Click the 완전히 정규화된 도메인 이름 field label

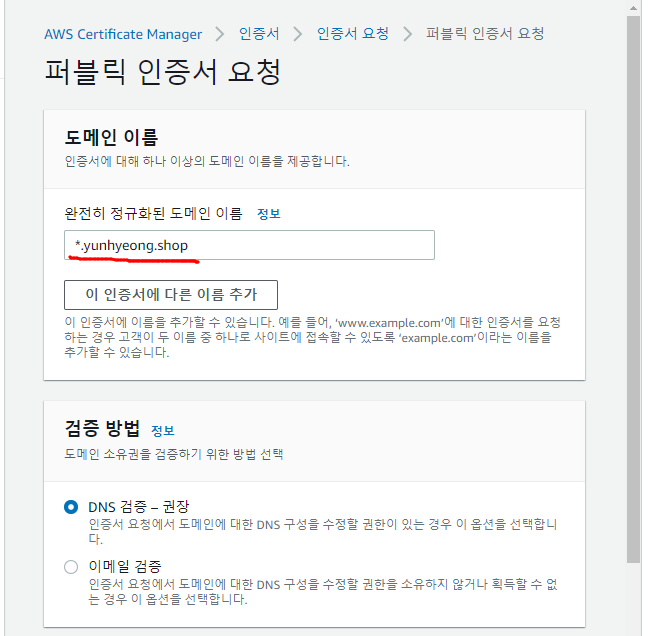click(153, 214)
